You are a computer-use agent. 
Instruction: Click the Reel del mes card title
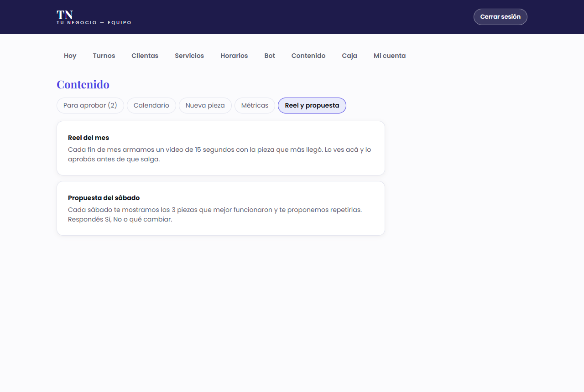pos(89,138)
